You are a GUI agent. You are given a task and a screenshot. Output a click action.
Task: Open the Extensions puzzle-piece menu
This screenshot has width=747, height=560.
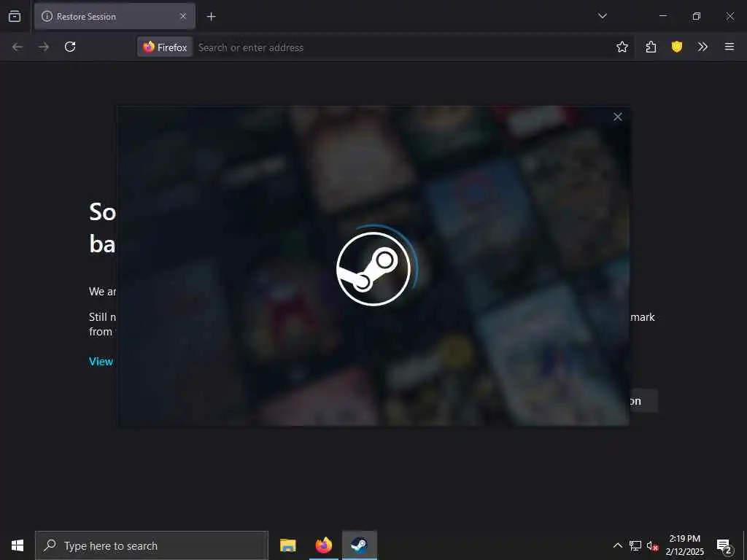tap(651, 47)
